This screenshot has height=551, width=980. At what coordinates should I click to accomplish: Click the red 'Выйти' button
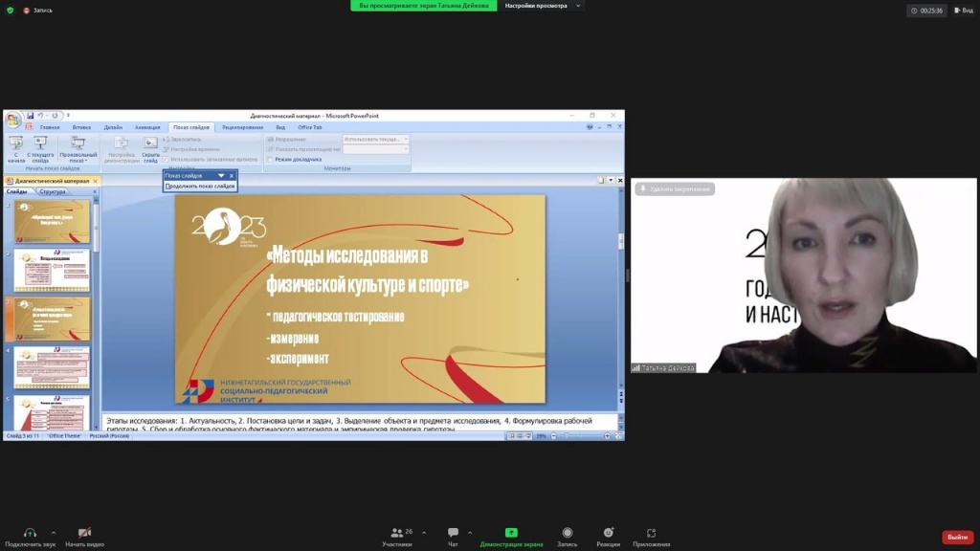click(x=957, y=538)
